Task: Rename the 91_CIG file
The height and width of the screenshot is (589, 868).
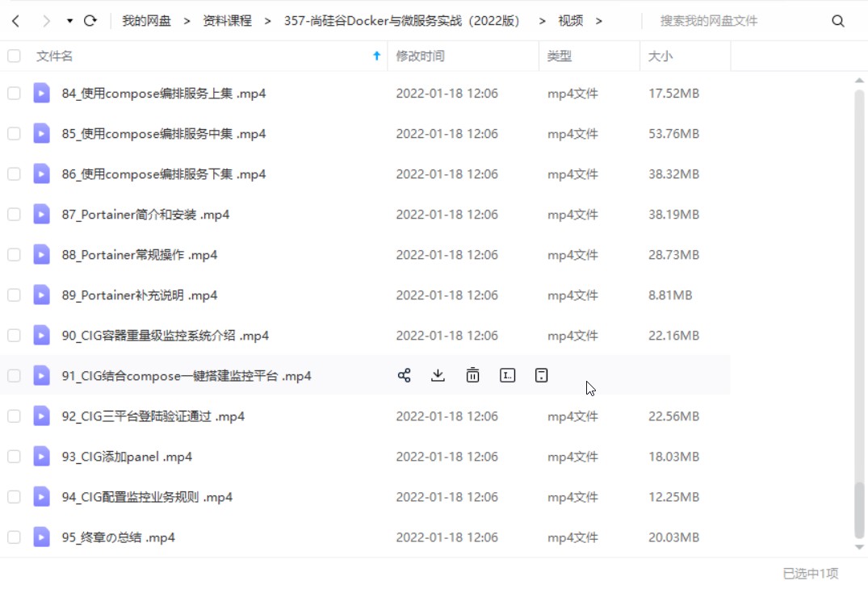Action: (x=508, y=375)
